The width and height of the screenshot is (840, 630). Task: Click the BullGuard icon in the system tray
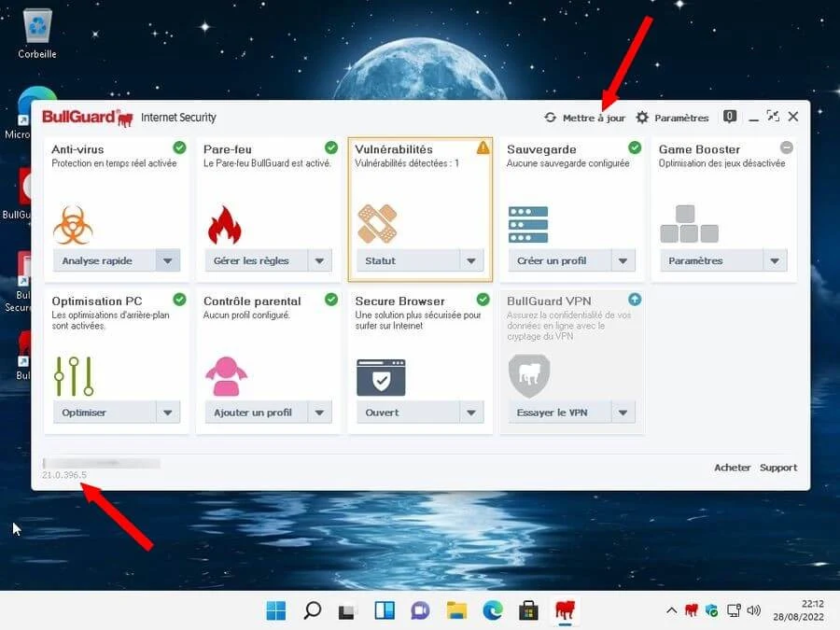(692, 609)
